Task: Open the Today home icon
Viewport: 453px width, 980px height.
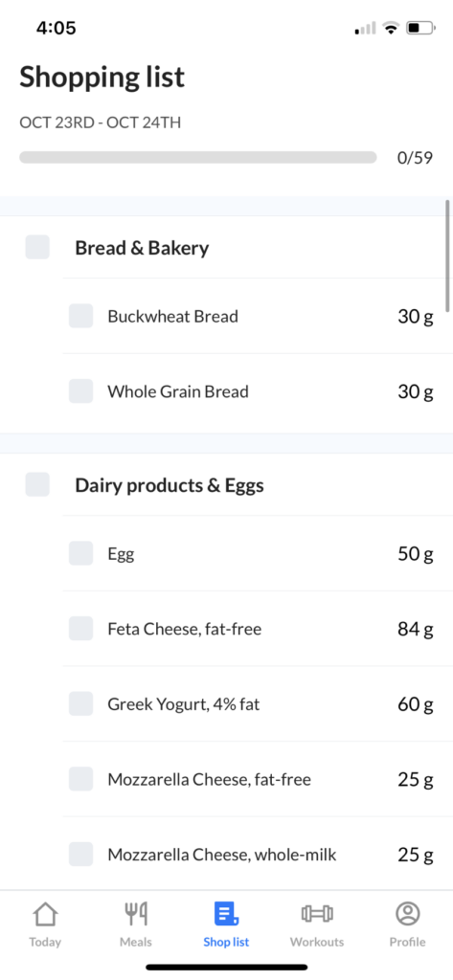Action: pyautogui.click(x=45, y=914)
